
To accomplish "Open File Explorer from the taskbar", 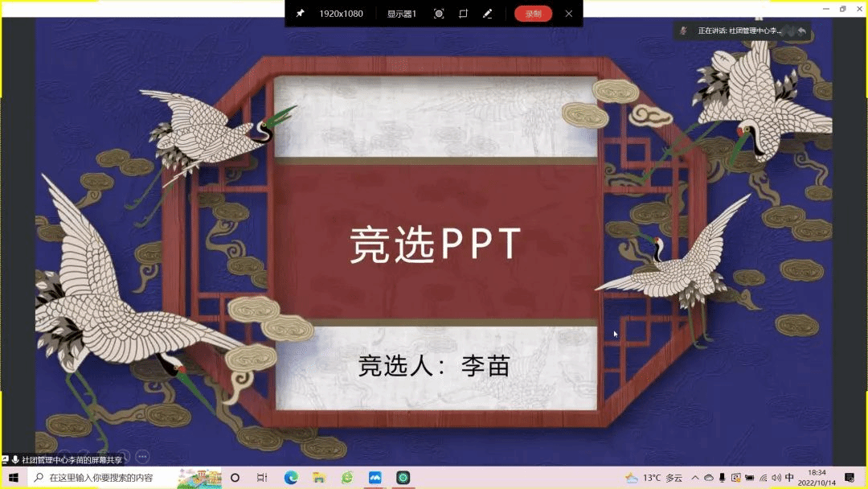I will click(319, 478).
